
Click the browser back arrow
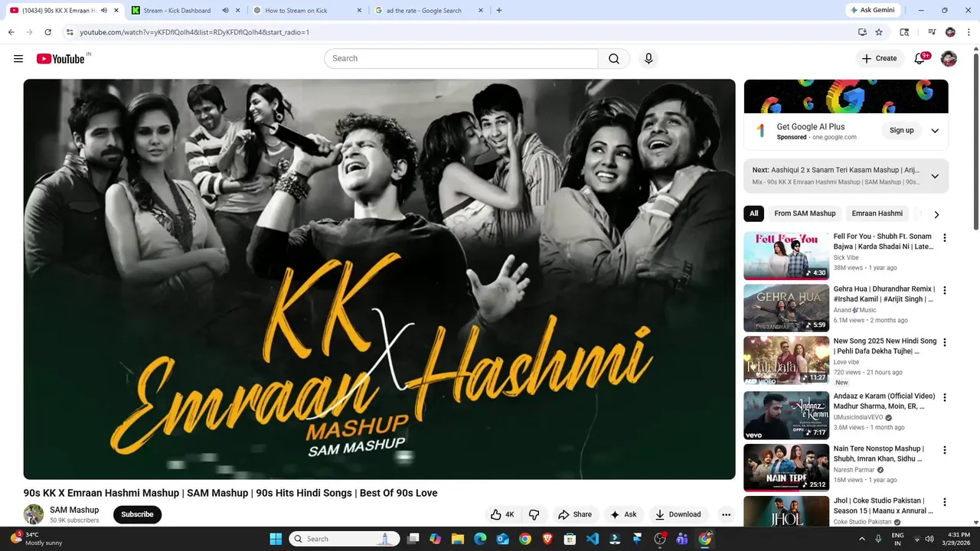[11, 32]
